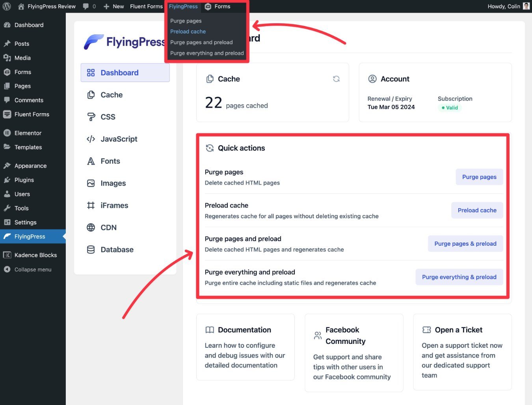Open Plugins in WordPress sidebar
The width and height of the screenshot is (532, 405).
point(24,180)
